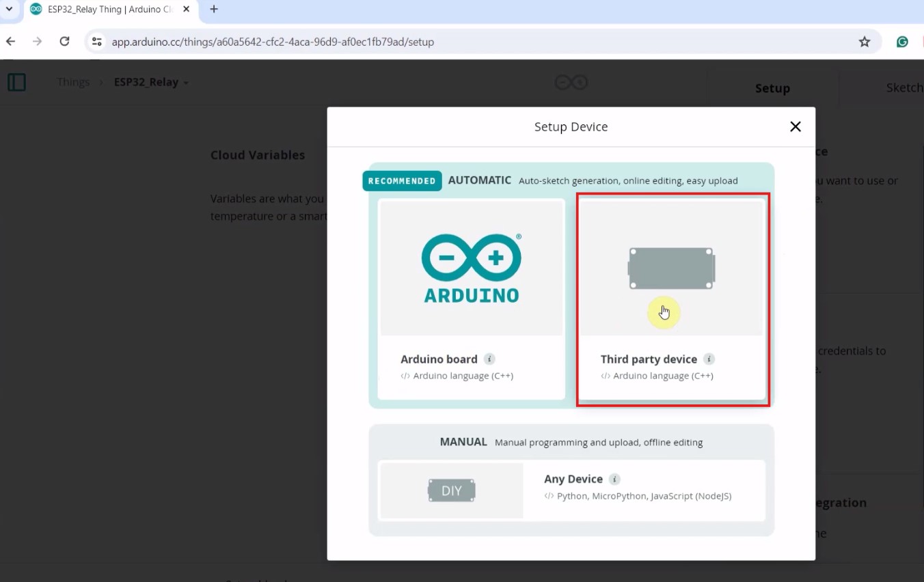Open the Things breadcrumb link
The width and height of the screenshot is (924, 582).
pos(73,81)
